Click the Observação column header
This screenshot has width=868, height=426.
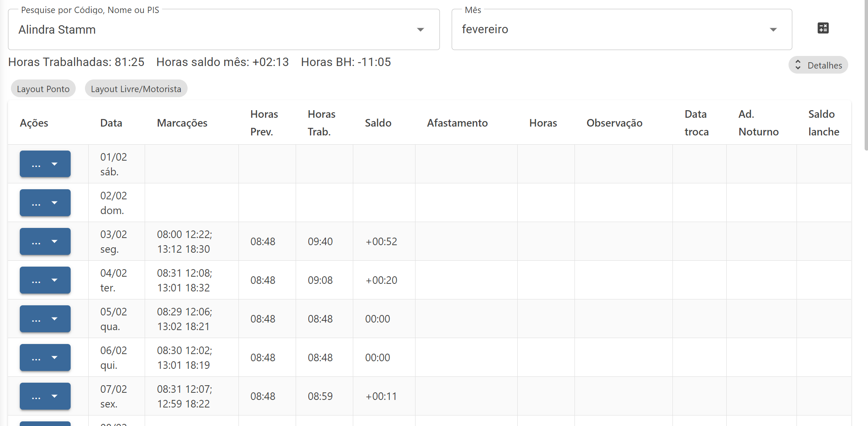pyautogui.click(x=614, y=123)
